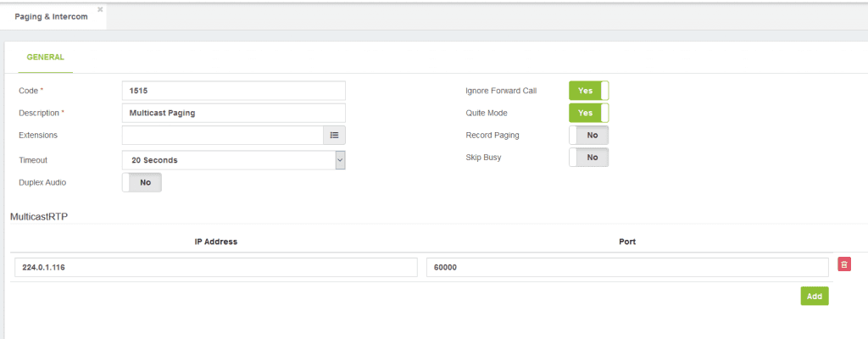This screenshot has width=868, height=339.
Task: Select the GENERAL tab
Action: pyautogui.click(x=46, y=57)
